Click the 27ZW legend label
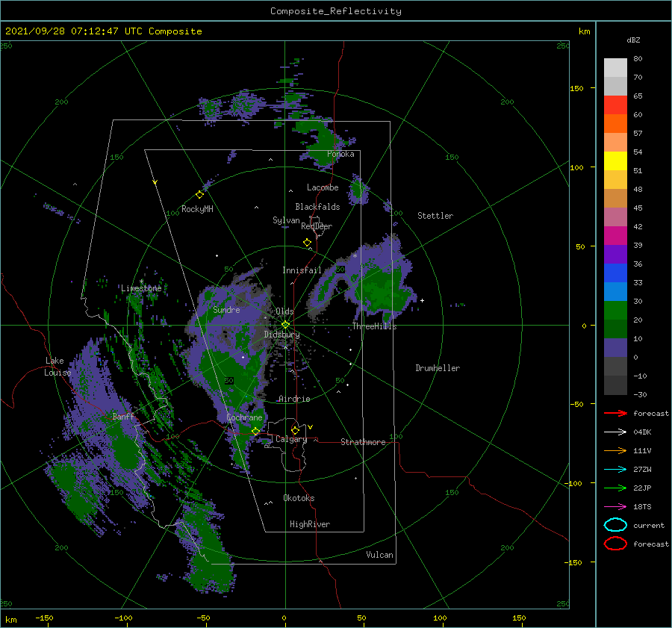Viewport: 672px width, 628px height. 642,470
